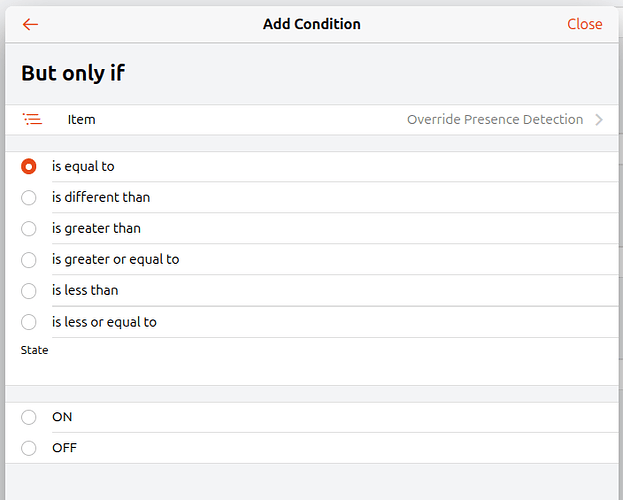The height and width of the screenshot is (500, 623).
Task: Select the ON state radio button
Action: [x=29, y=417]
